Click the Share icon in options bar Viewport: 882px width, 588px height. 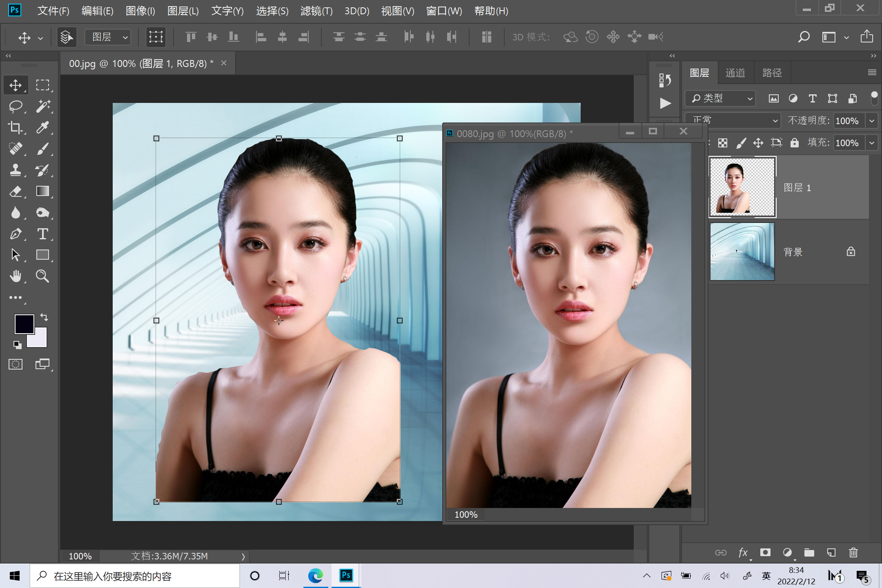[866, 37]
